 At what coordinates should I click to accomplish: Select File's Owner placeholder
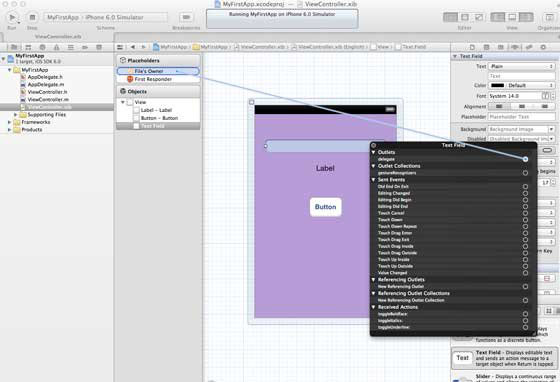(158, 71)
